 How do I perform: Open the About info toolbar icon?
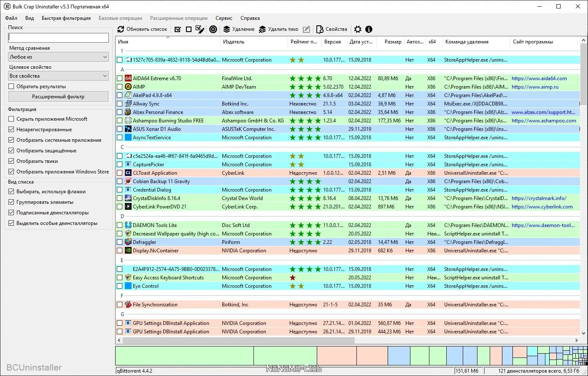tap(369, 29)
